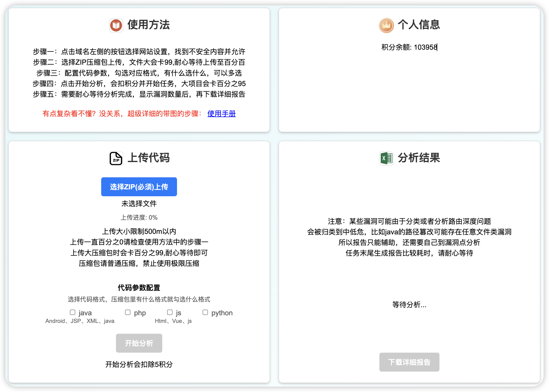Click the 分析结果 heading
This screenshot has width=549, height=392.
click(419, 158)
